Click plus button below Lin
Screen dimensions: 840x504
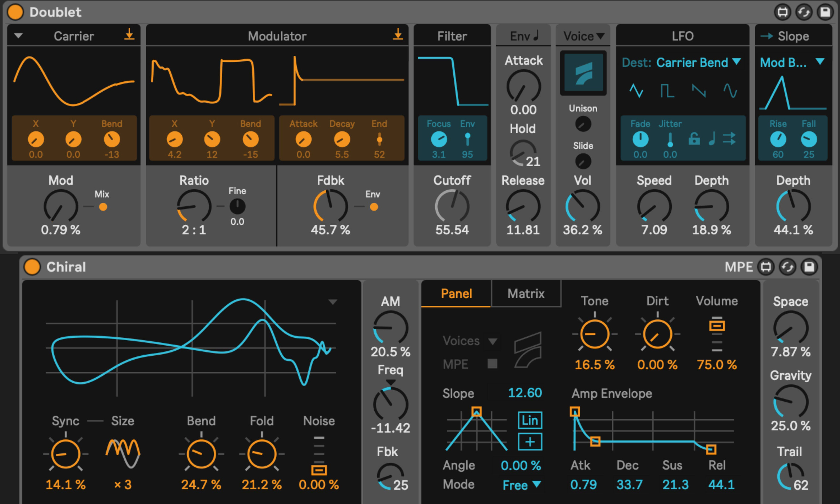click(530, 442)
